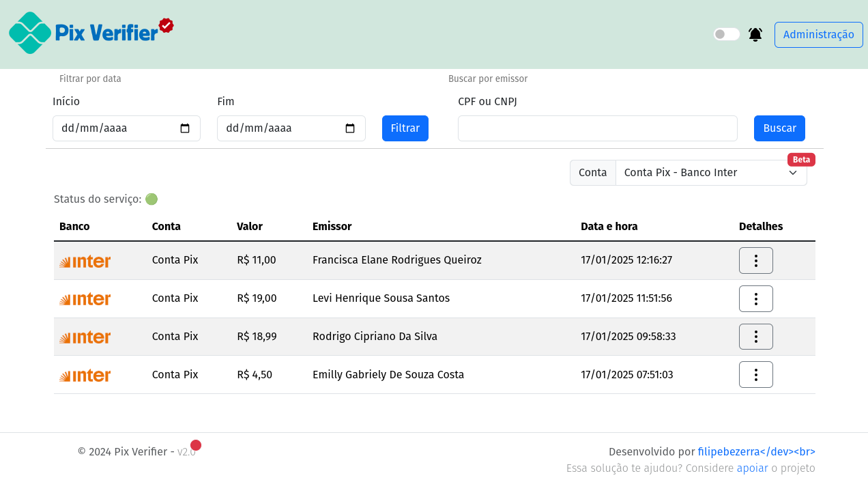Click the Buscar button
The width and height of the screenshot is (868, 493).
click(x=779, y=128)
